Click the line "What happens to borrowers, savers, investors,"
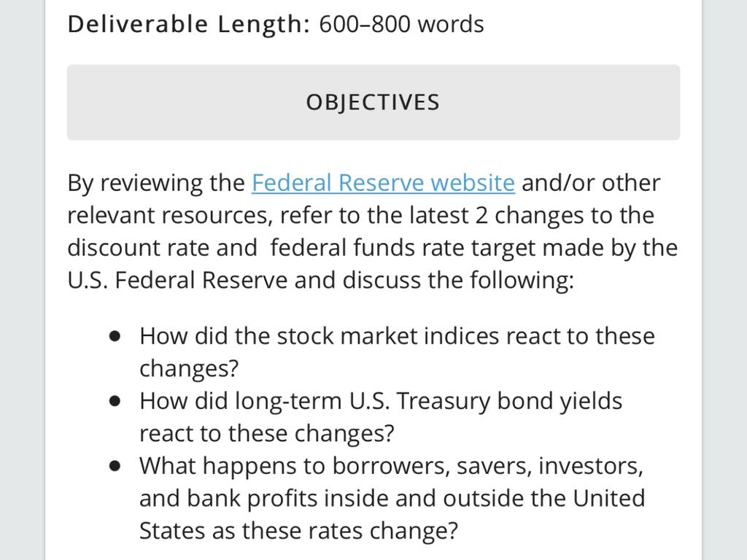 pyautogui.click(x=392, y=466)
